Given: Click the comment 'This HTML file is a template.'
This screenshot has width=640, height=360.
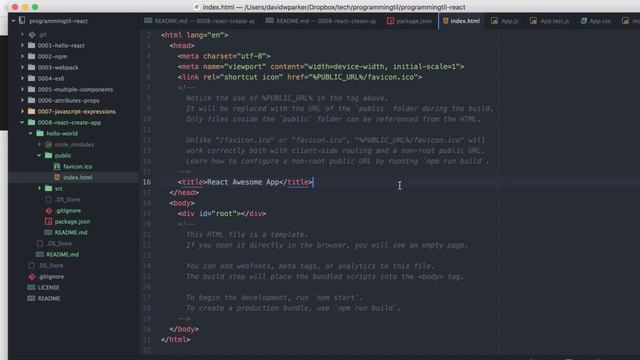Looking at the screenshot, I should click(x=247, y=235).
